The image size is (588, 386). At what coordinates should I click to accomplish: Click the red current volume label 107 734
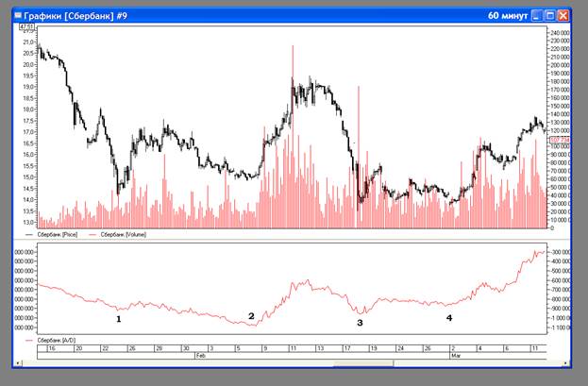point(560,140)
